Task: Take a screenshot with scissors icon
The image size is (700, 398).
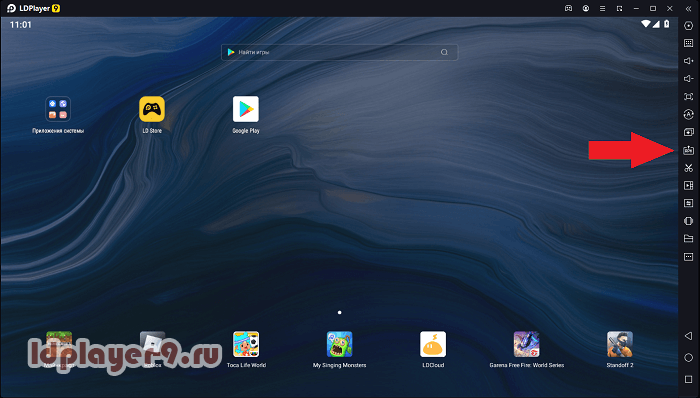Action: point(688,168)
